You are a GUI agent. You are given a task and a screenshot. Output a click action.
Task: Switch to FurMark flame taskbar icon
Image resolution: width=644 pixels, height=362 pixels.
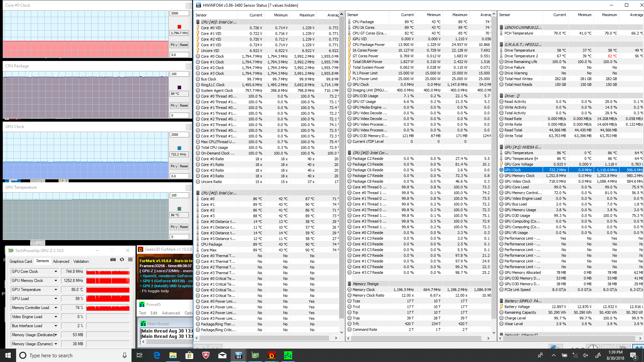[x=272, y=355]
